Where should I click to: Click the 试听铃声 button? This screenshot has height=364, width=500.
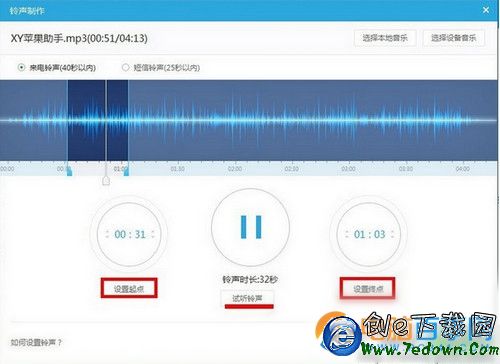tap(247, 298)
